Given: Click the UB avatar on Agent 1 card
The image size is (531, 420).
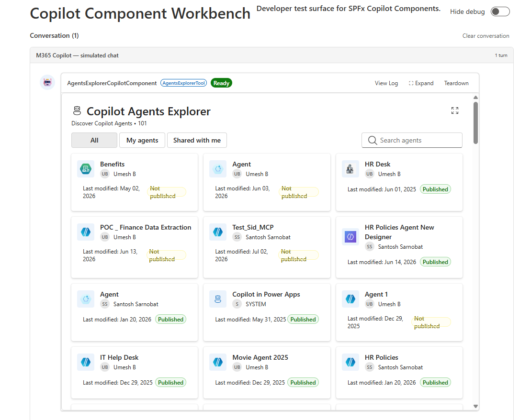Looking at the screenshot, I should (x=370, y=304).
